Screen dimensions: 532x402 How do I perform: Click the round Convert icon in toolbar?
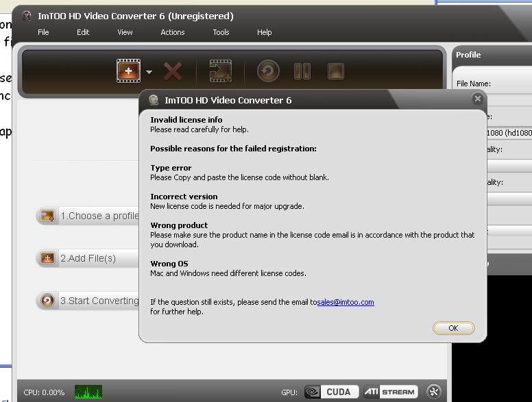tap(268, 71)
